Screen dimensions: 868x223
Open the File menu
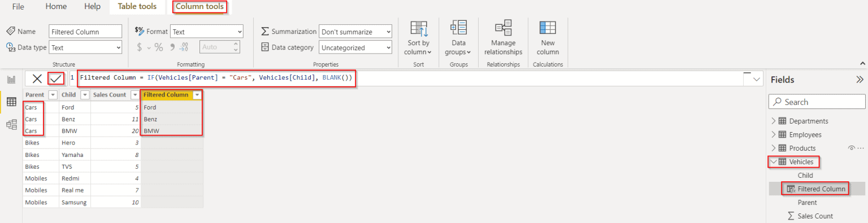(x=18, y=7)
